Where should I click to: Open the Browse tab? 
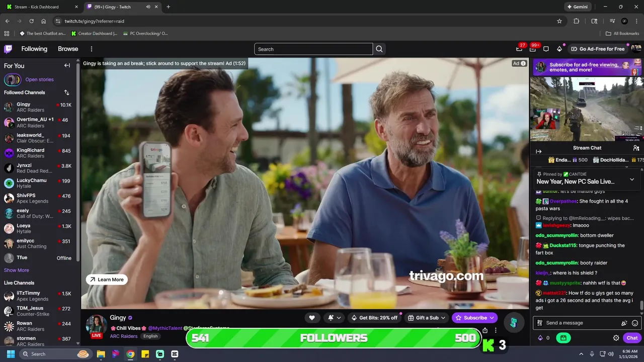68,49
